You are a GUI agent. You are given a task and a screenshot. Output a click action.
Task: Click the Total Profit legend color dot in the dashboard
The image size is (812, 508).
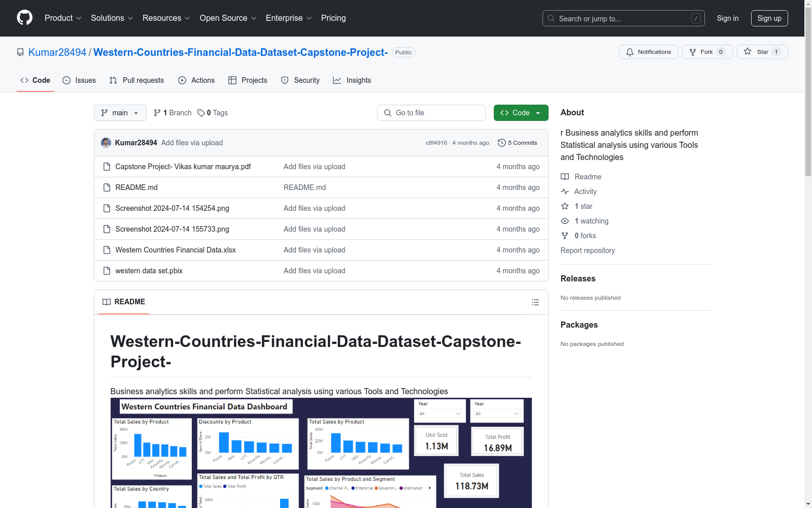pos(225,486)
